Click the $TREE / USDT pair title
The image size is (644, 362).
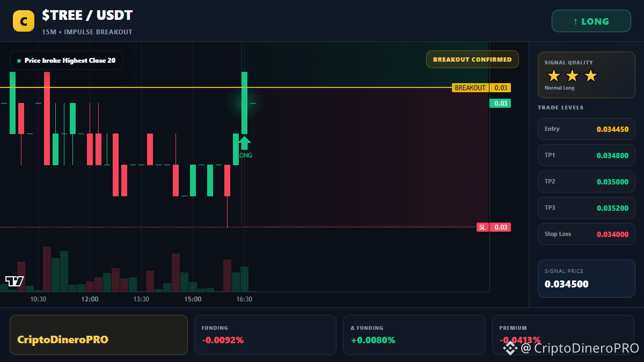coord(87,16)
